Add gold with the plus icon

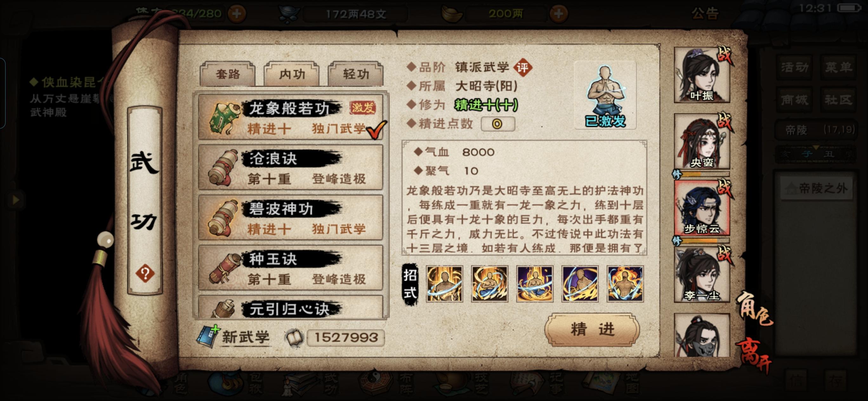click(558, 14)
